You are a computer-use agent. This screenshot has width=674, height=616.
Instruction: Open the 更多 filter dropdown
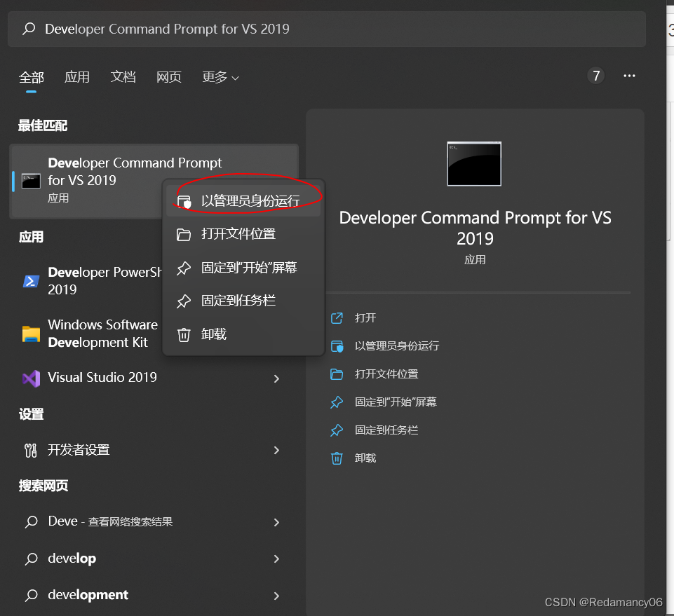coord(220,77)
